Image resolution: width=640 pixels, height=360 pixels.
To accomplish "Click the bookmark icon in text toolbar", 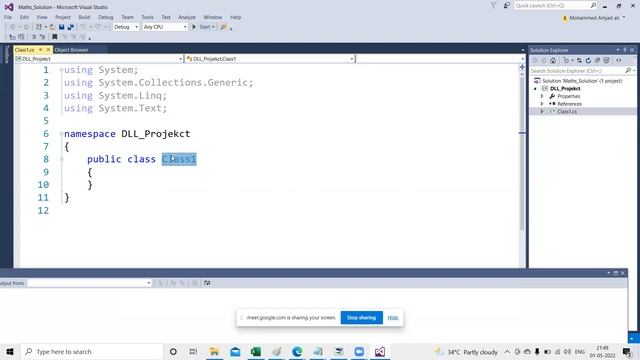I will pos(55,37).
